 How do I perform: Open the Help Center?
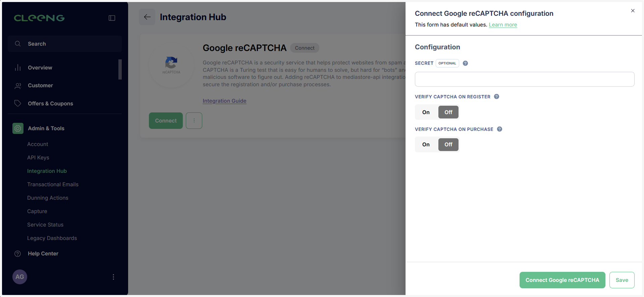(43, 254)
